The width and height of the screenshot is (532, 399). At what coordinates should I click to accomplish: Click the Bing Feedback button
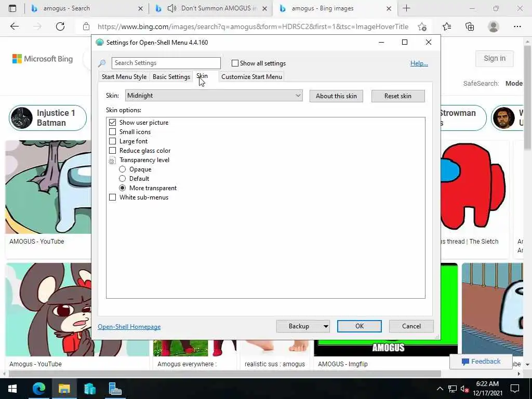481,362
